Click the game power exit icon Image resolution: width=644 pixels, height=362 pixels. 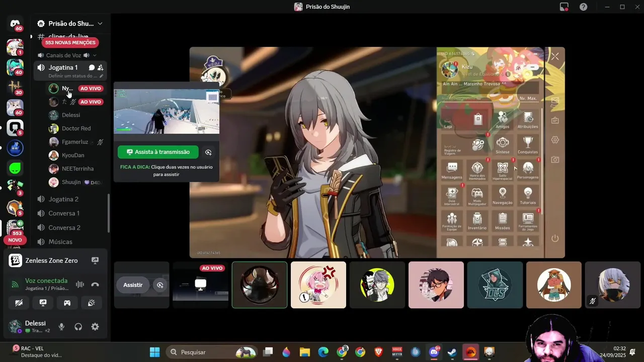click(x=555, y=238)
